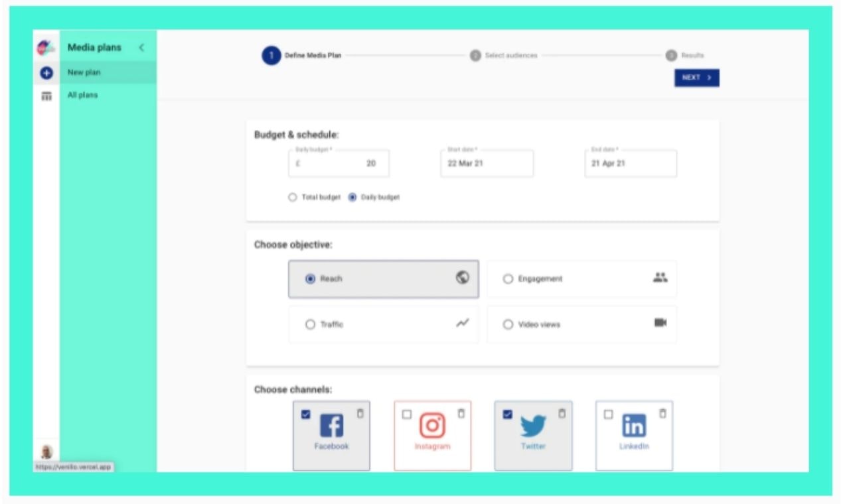
Task: Click the Budget & schedule heading
Action: (296, 135)
